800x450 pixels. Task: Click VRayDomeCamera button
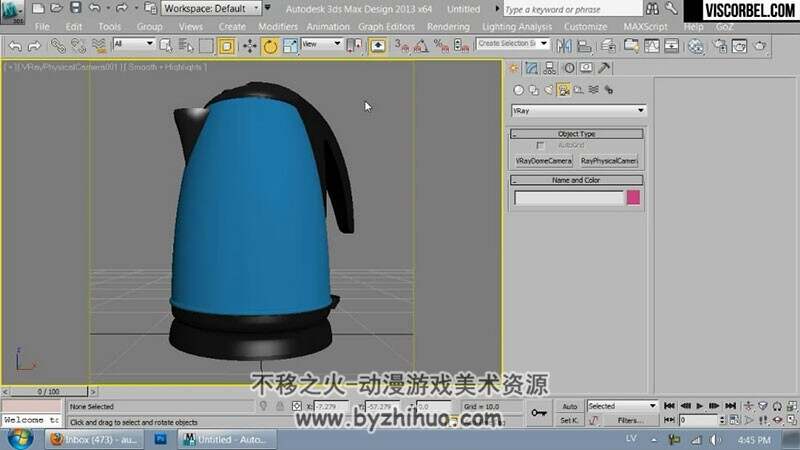click(543, 161)
